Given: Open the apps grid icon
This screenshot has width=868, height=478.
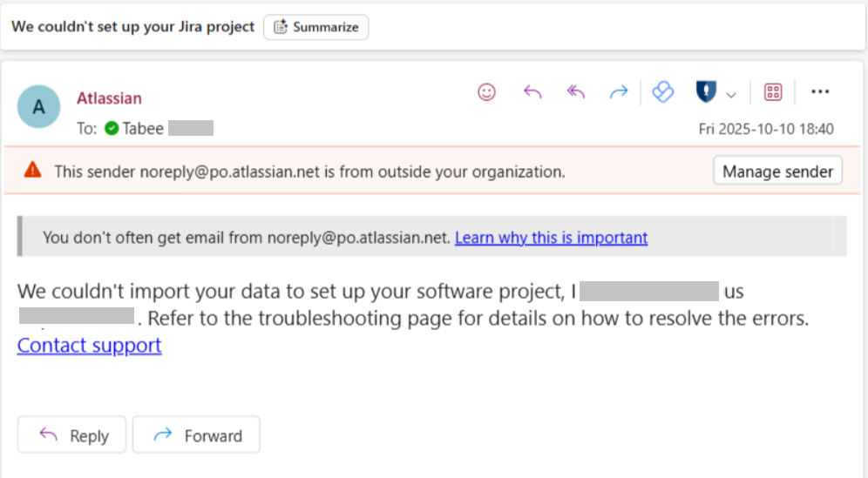Looking at the screenshot, I should [773, 91].
